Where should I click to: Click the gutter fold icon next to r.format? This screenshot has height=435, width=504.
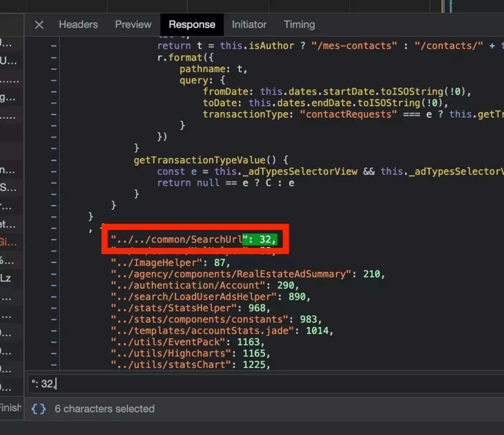[x=53, y=57]
